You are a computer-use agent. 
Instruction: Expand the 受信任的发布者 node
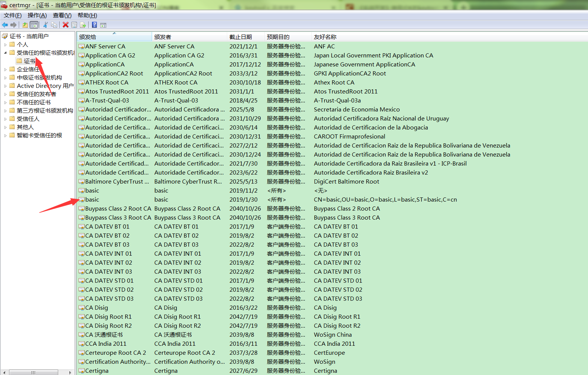pyautogui.click(x=5, y=94)
